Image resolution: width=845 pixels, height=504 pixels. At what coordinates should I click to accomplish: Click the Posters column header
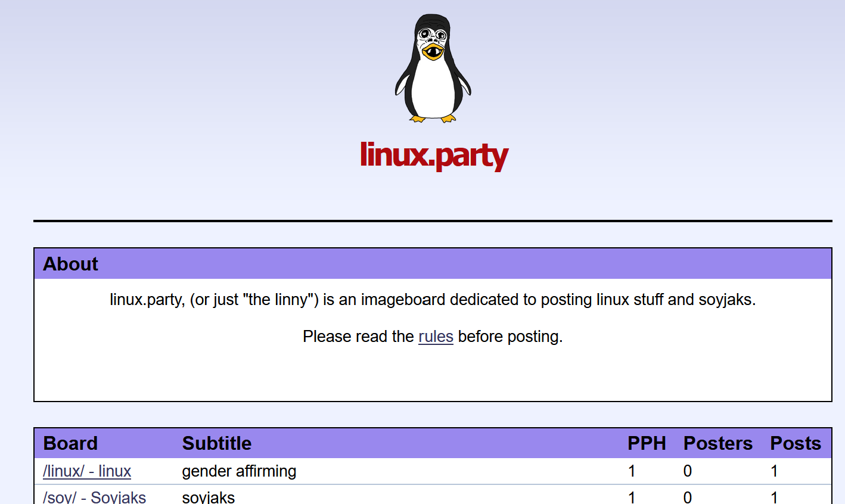[717, 443]
